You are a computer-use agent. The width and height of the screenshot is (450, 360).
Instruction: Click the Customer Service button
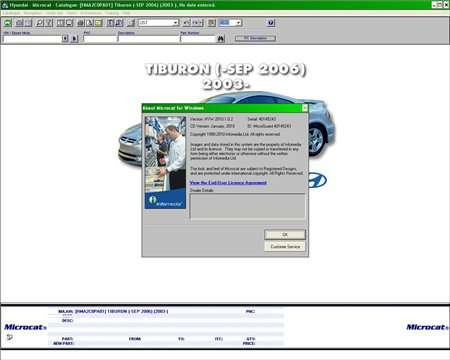tap(285, 247)
